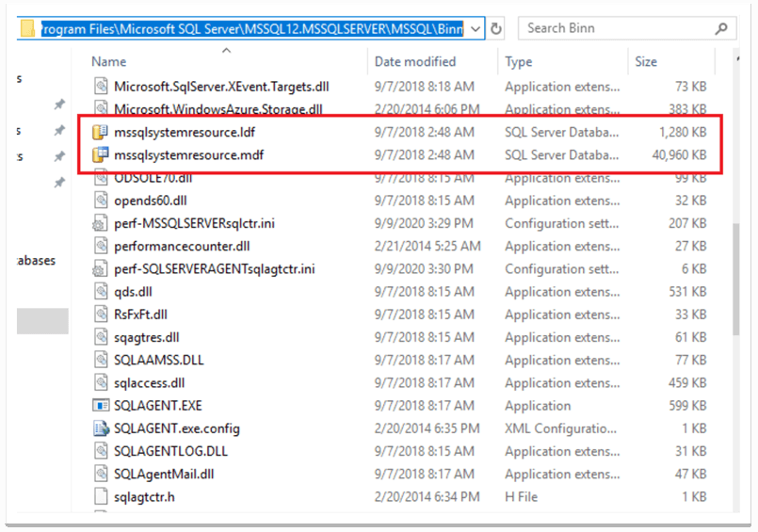The height and width of the screenshot is (532, 758).
Task: Click icon of SQLAGENT.exe.config
Action: coord(101,428)
